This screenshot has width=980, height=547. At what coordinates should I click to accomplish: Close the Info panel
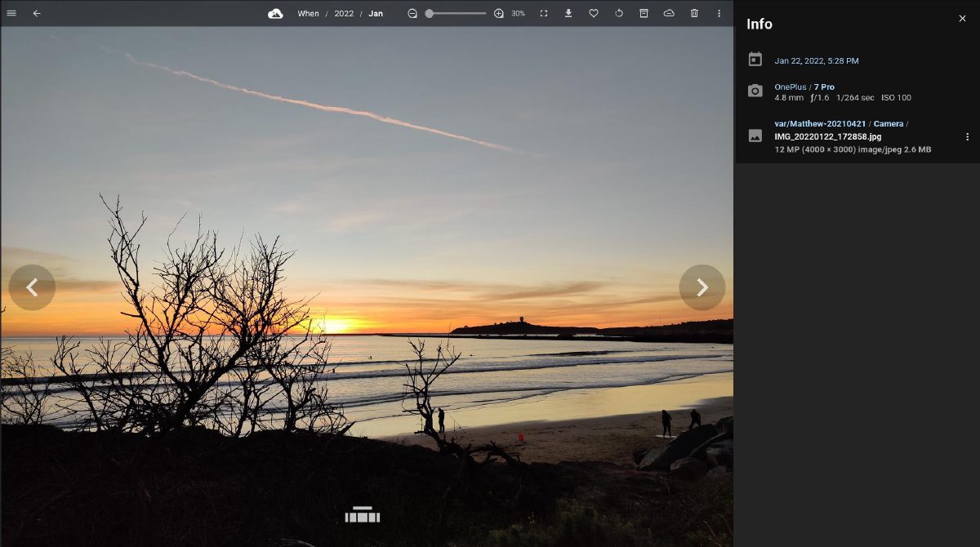(x=962, y=18)
